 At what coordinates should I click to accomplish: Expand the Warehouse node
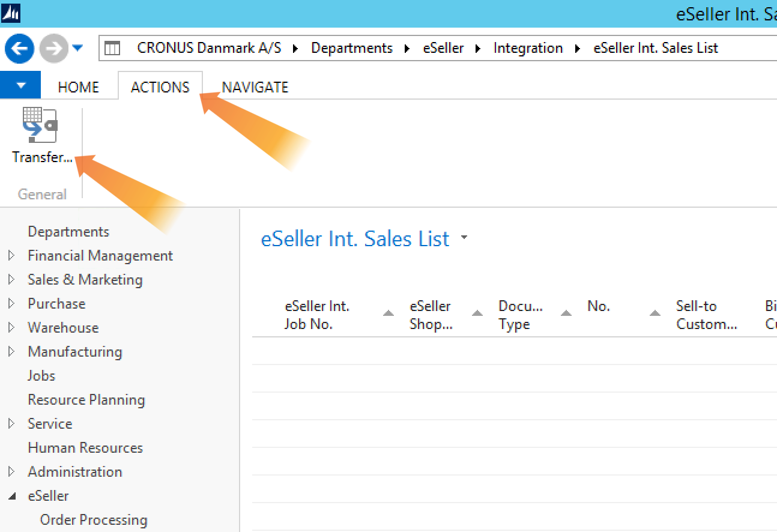11,328
